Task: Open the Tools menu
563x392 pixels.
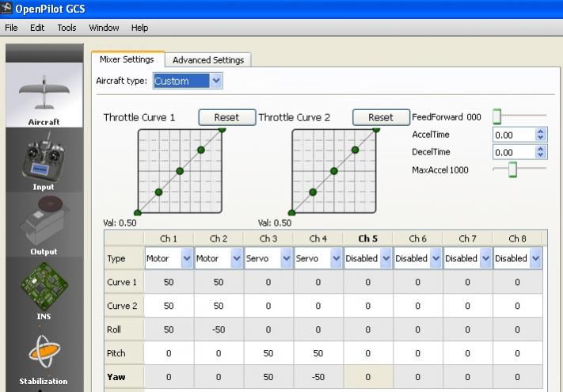Action: click(x=67, y=28)
